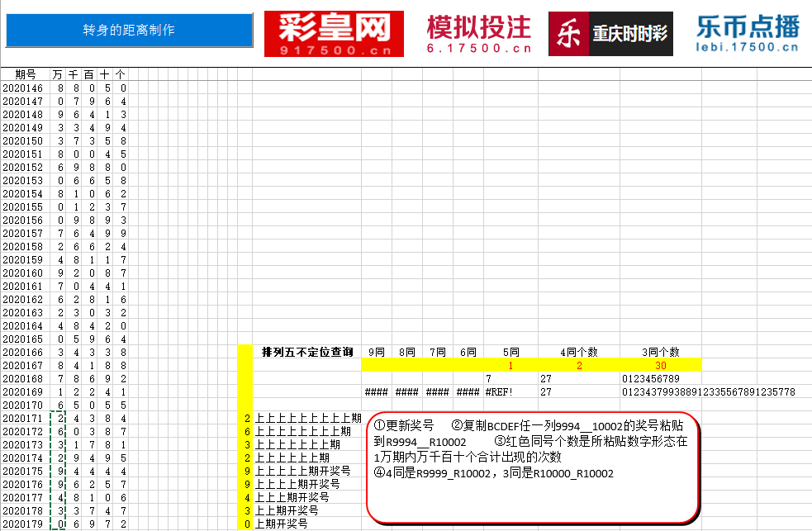The width and height of the screenshot is (812, 531).
Task: Select the 上上上上期开奖号 label cell
Action: tap(306, 484)
